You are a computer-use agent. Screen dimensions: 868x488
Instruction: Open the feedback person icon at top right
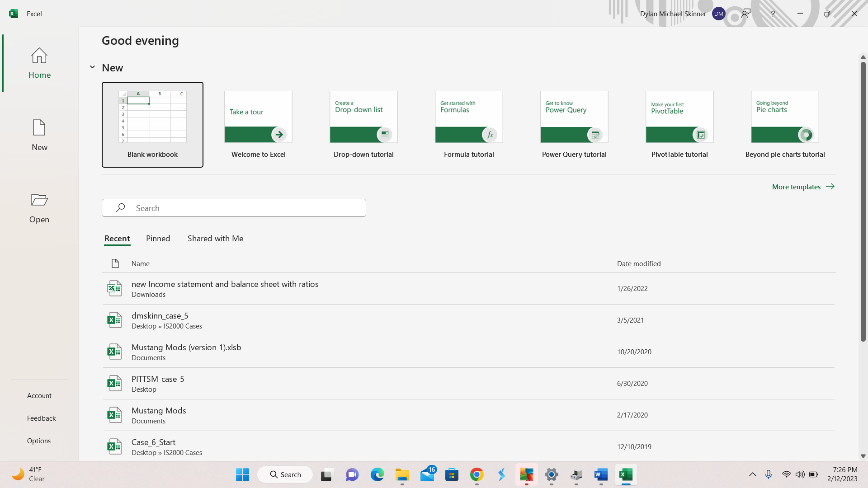[745, 13]
